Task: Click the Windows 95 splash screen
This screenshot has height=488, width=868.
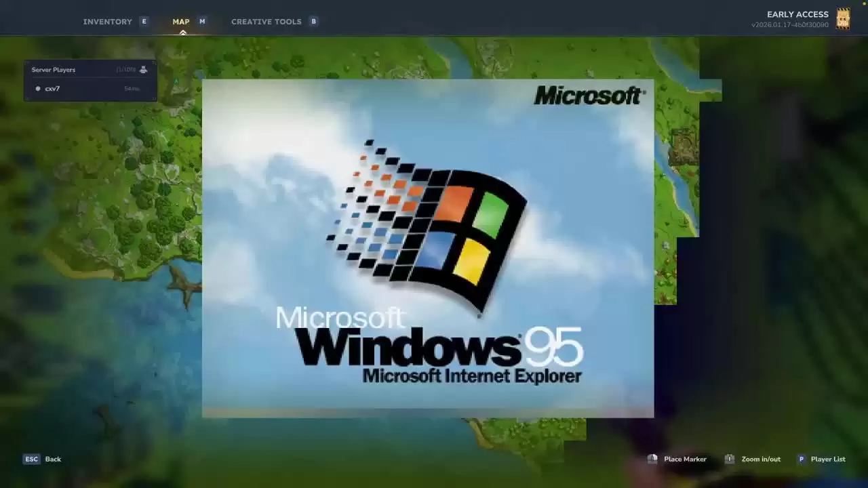Action: pos(428,248)
